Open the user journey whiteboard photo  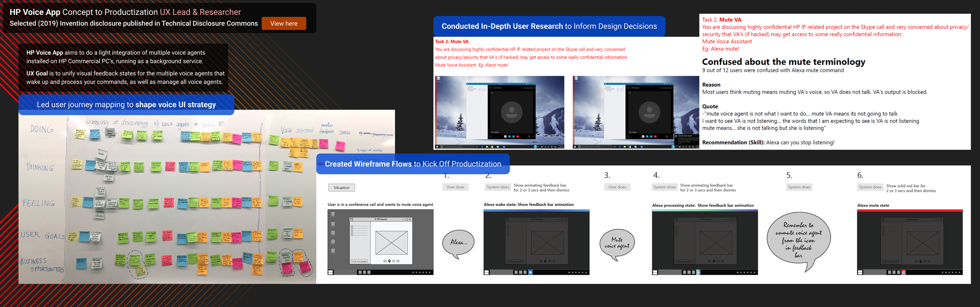(x=207, y=197)
